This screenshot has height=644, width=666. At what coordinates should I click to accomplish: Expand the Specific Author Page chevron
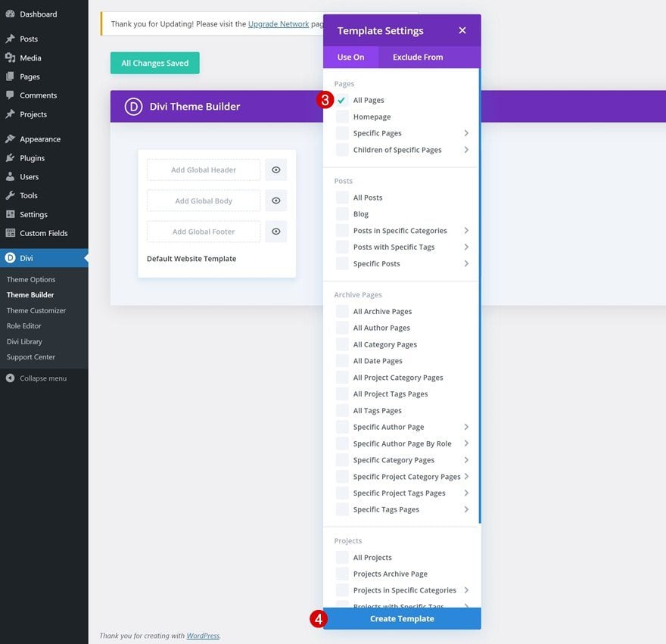coord(466,427)
